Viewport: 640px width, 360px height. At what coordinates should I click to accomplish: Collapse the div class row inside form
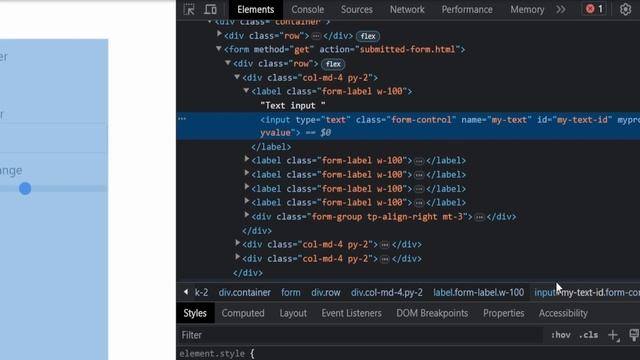(x=228, y=63)
